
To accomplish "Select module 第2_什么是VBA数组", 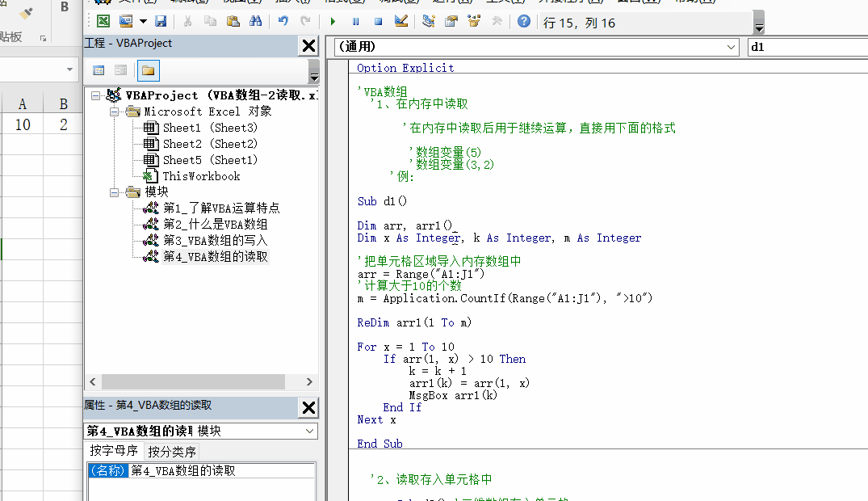I will point(215,224).
